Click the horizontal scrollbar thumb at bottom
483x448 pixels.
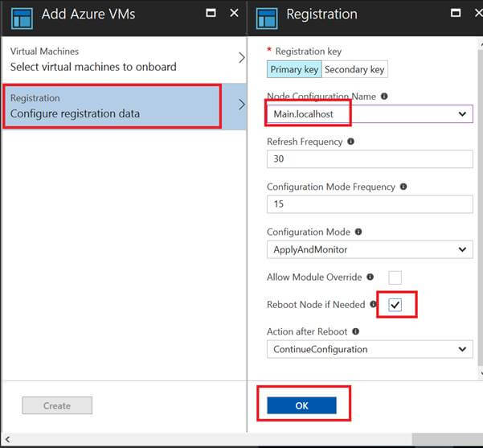pyautogui.click(x=448, y=439)
